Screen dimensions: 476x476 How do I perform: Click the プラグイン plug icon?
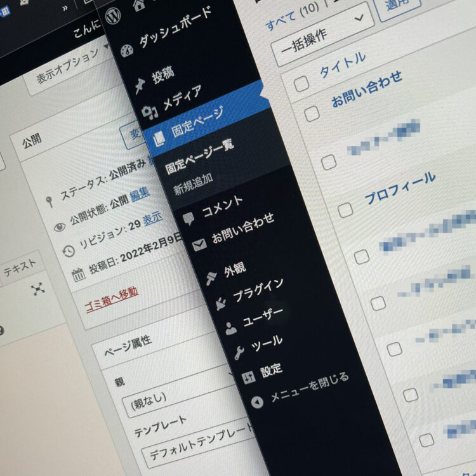[221, 304]
